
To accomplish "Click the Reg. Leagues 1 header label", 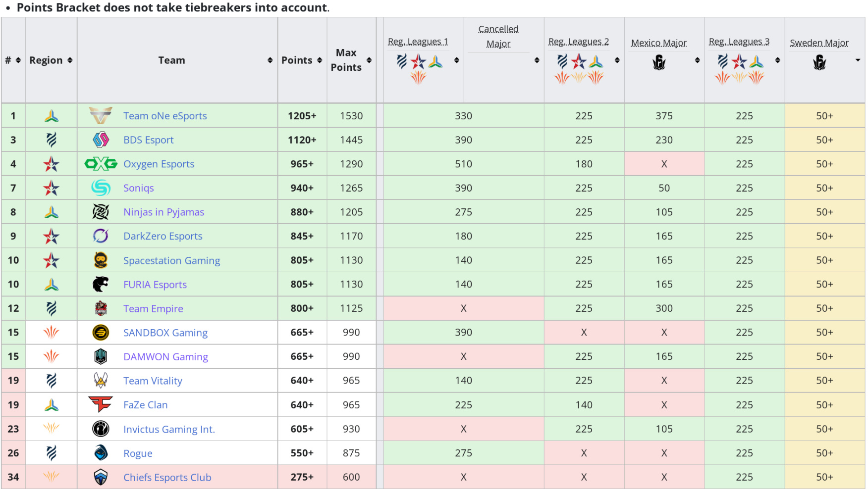I will point(418,42).
